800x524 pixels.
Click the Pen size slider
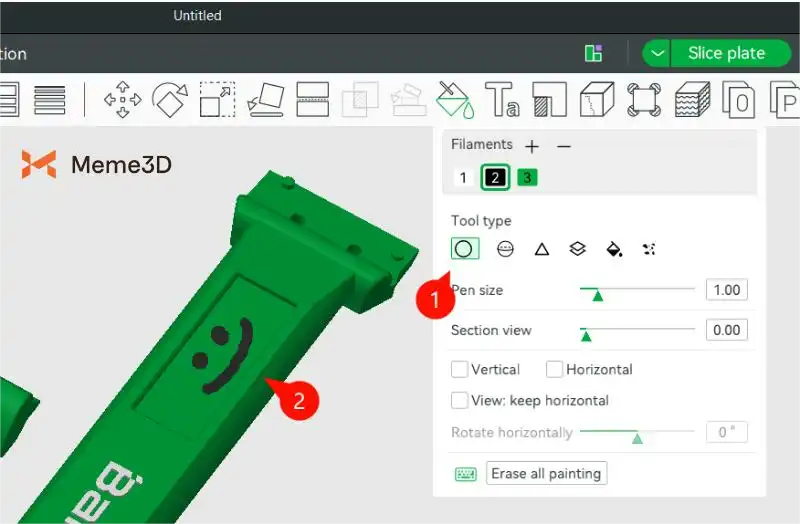pyautogui.click(x=637, y=290)
